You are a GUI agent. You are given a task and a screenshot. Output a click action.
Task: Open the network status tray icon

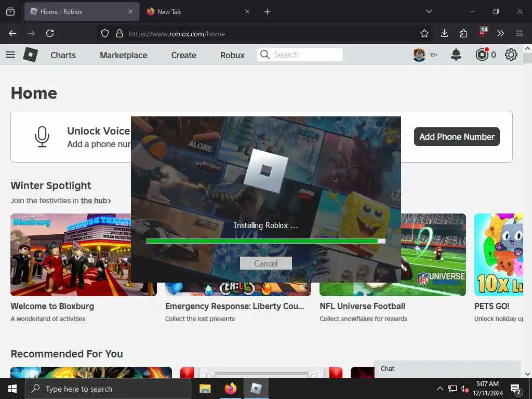(x=453, y=389)
